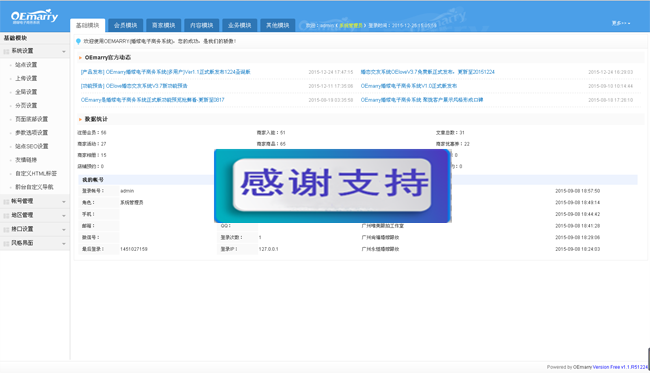Click the grid icon beside 接口设置
The image size is (650, 373).
tap(6, 229)
